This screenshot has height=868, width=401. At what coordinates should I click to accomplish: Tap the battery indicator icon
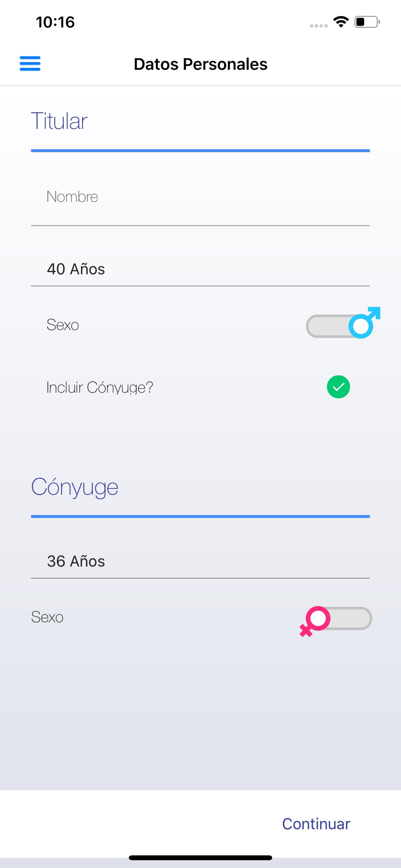367,22
